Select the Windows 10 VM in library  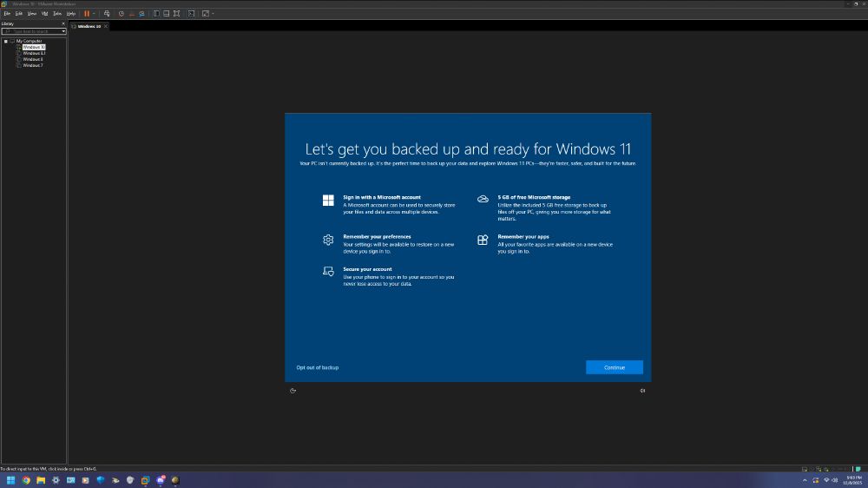(x=34, y=47)
